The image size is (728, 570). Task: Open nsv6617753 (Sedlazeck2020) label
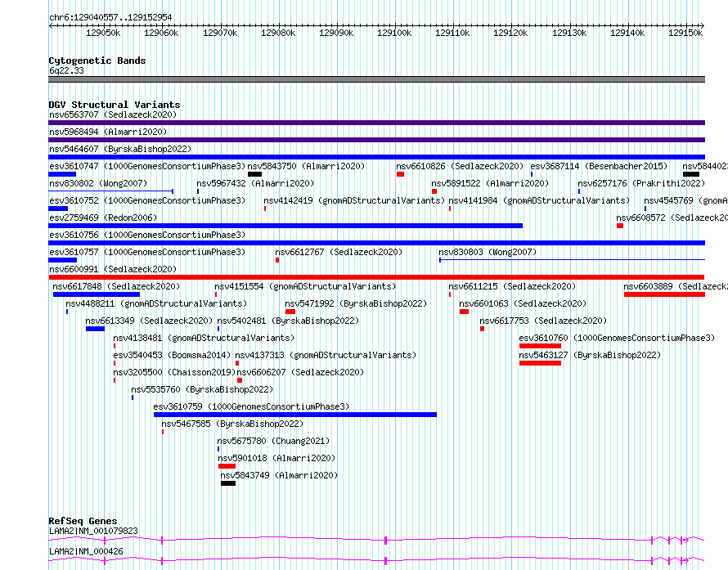click(543, 321)
